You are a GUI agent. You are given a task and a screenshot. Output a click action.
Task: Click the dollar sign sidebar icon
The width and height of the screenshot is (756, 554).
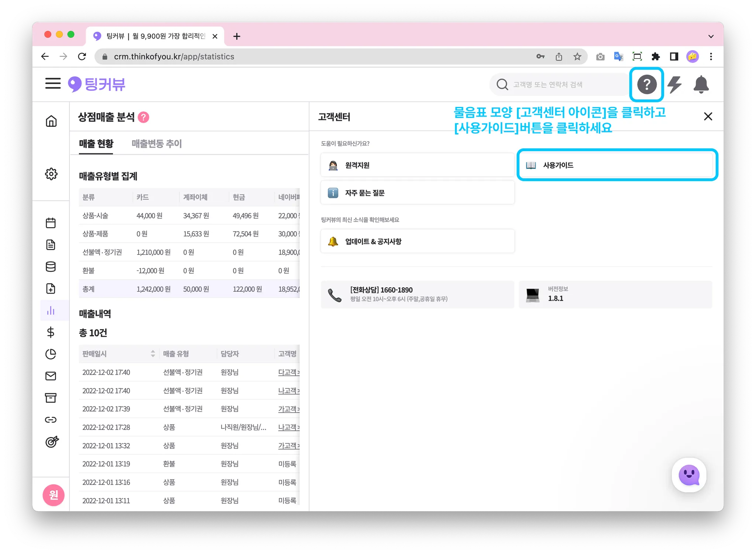point(51,332)
